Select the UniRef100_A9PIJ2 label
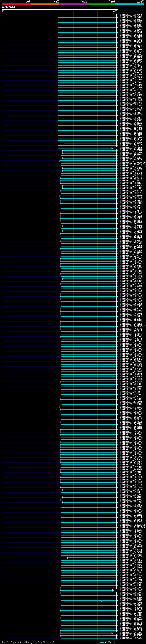Image resolution: width=146 pixels, height=644 pixels. point(131,65)
